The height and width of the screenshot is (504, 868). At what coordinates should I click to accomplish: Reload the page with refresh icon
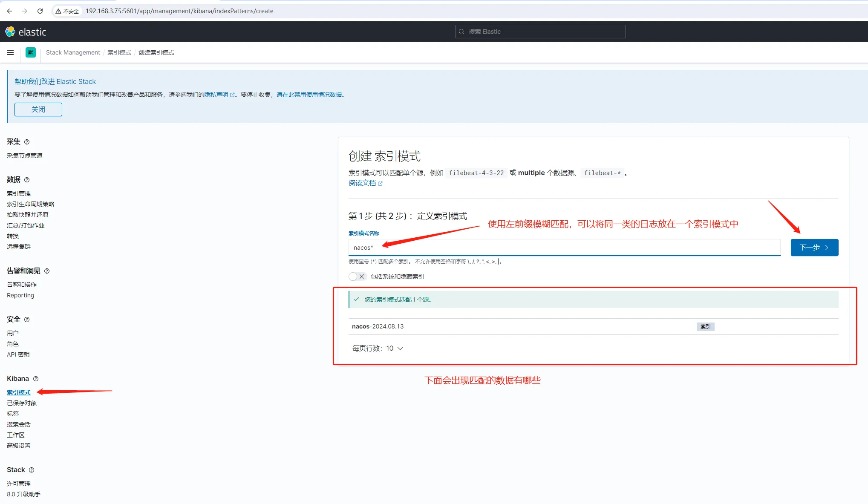point(40,11)
